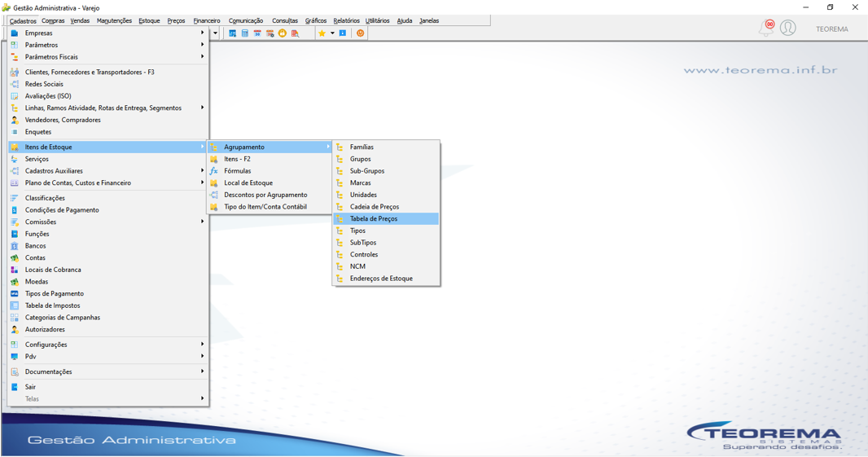This screenshot has width=868, height=457.
Task: Click the Serviços menu icon
Action: [x=15, y=159]
